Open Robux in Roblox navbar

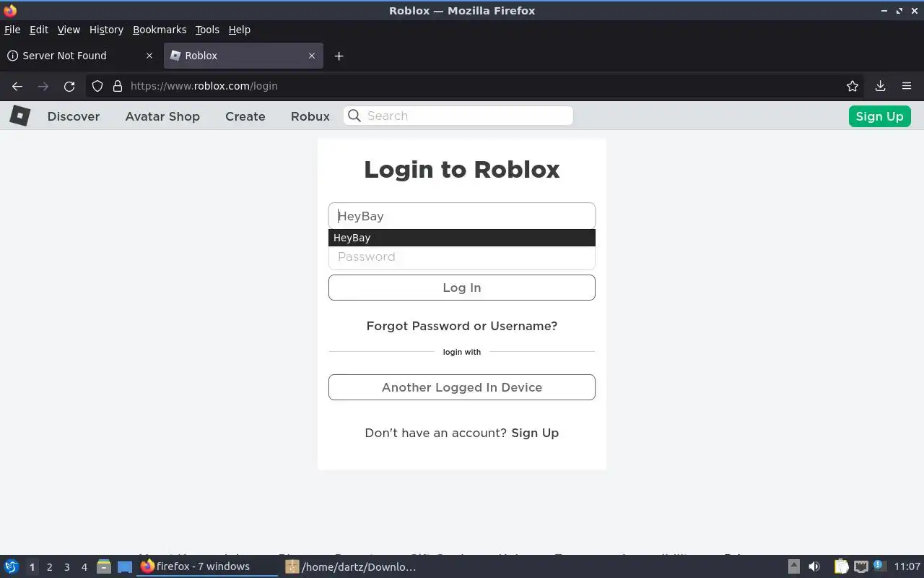tap(310, 116)
